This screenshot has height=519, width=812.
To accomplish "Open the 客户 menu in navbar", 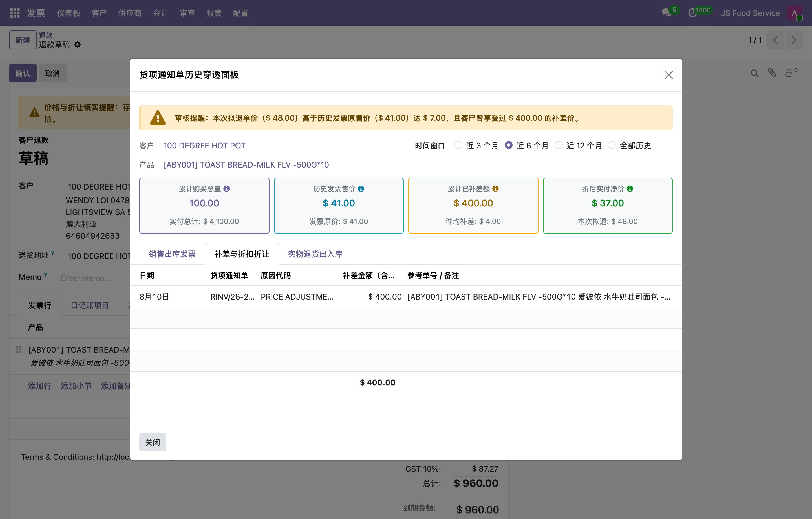I will coord(99,13).
